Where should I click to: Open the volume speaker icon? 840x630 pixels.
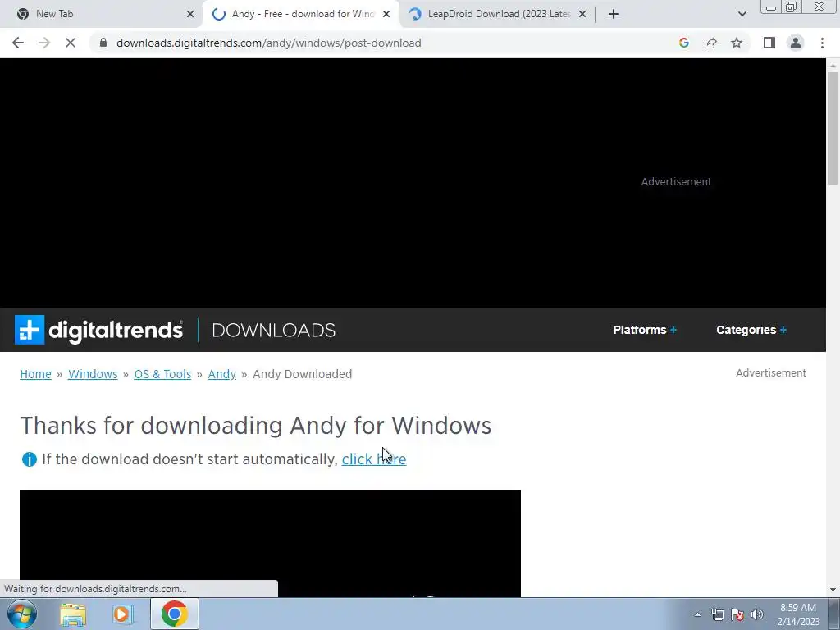tap(757, 614)
